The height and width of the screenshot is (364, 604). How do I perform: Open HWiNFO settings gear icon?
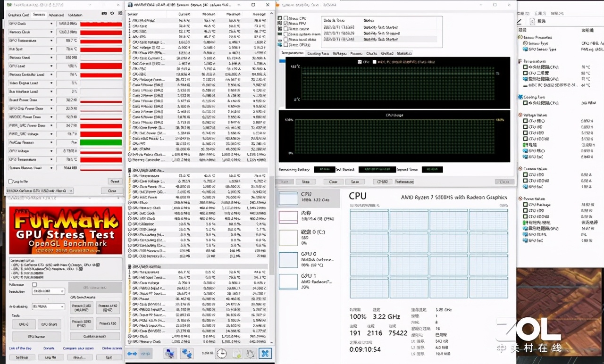click(x=251, y=353)
